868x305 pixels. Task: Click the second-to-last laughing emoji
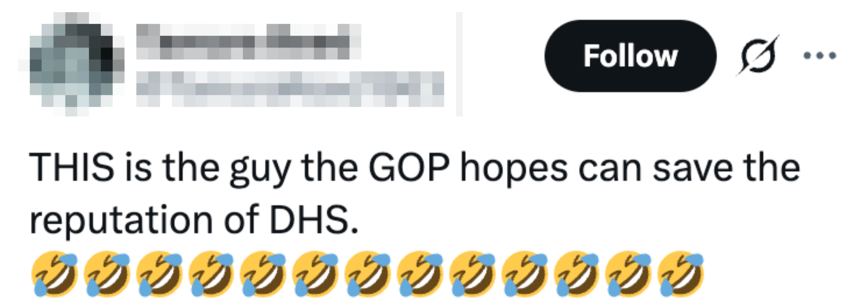[x=629, y=274]
